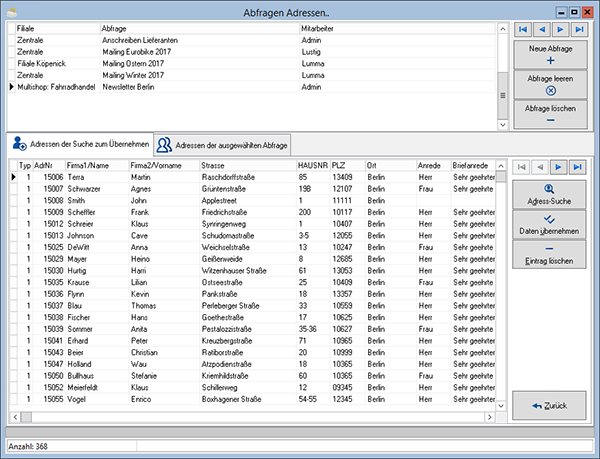The width and height of the screenshot is (600, 459).
Task: Click the Zurück button
Action: point(549,405)
